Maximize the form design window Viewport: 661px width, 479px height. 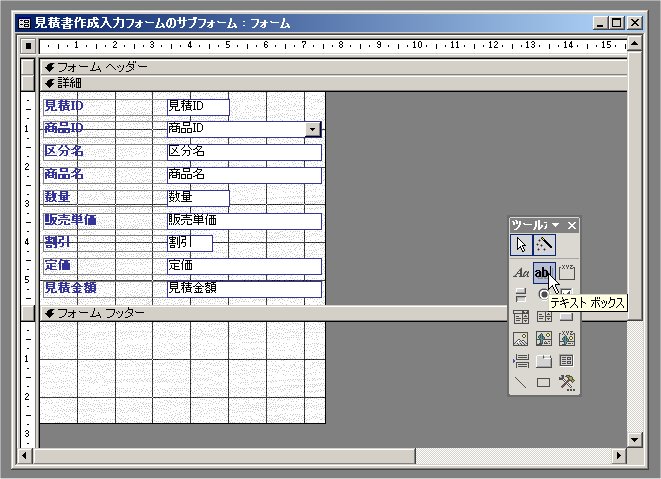(x=616, y=23)
